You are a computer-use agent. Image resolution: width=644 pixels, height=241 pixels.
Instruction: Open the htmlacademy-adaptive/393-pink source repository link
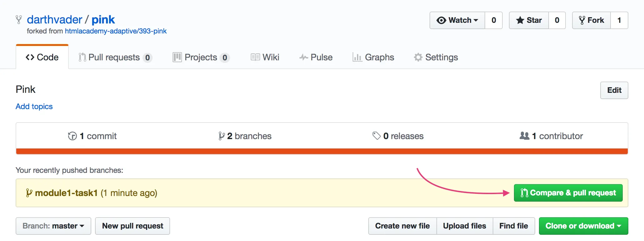[x=116, y=31]
